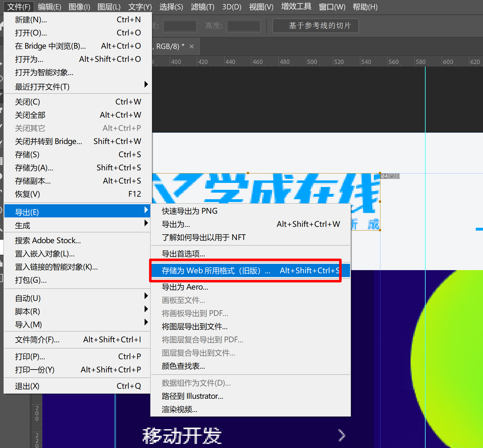Viewport: 483px width, 448px height.
Task: Expand the 导入(M) submenu
Action: pos(78,324)
